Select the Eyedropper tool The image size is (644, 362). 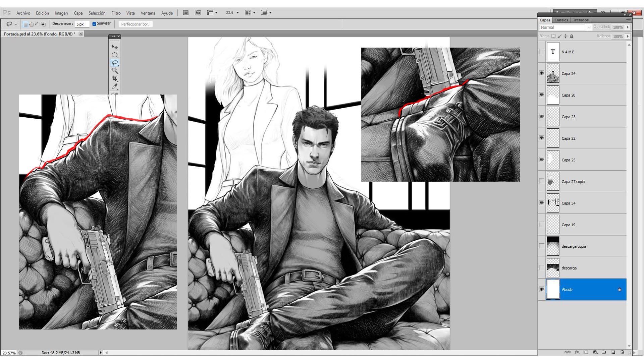pos(115,86)
